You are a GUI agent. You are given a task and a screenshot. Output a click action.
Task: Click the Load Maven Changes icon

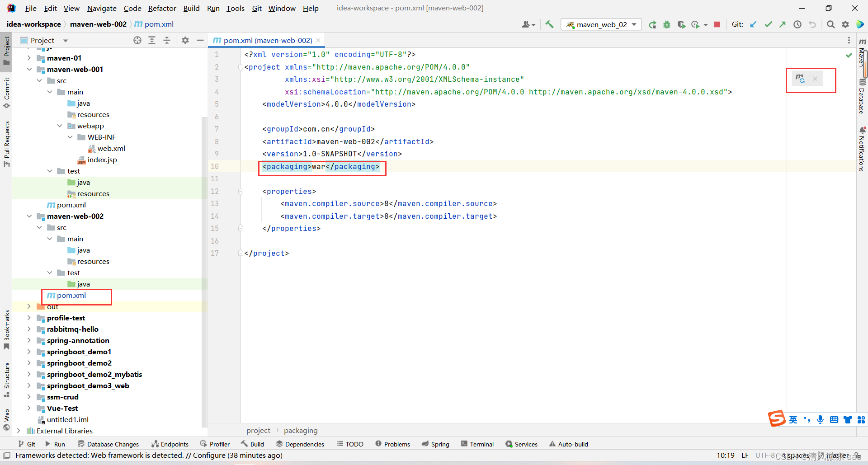(x=800, y=79)
